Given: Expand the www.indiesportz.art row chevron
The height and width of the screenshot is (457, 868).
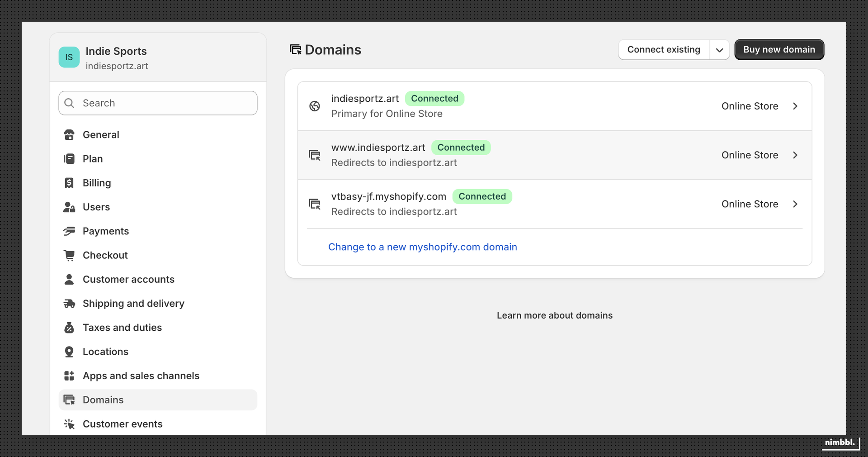Looking at the screenshot, I should click(795, 155).
